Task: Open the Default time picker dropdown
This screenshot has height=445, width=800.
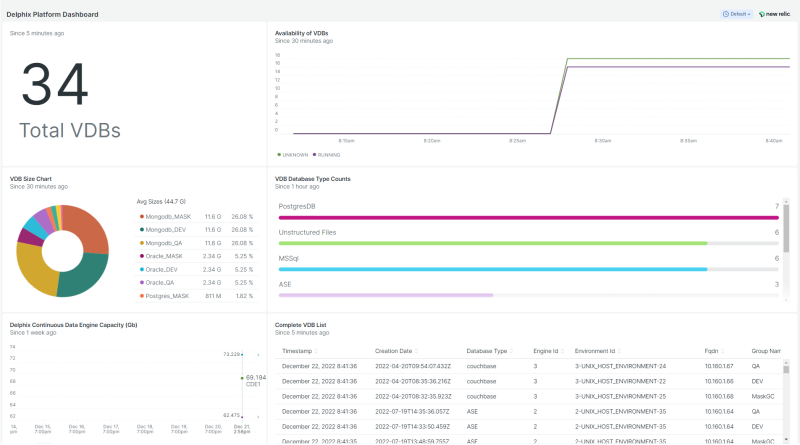Action: 736,14
